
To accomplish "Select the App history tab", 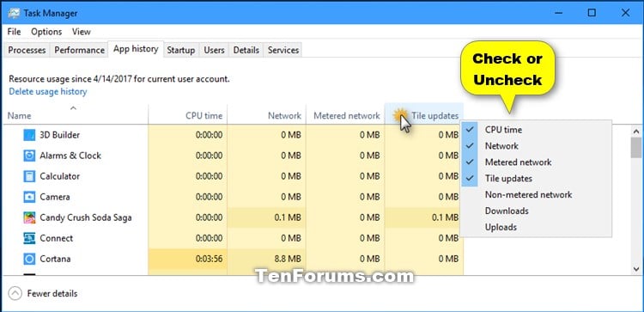I will coord(136,49).
